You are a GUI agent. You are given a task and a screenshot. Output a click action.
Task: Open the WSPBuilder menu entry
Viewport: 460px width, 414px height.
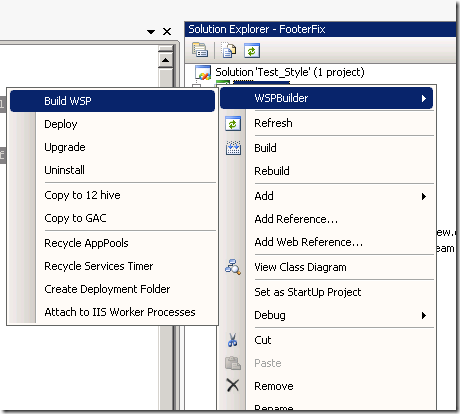pyautogui.click(x=326, y=98)
